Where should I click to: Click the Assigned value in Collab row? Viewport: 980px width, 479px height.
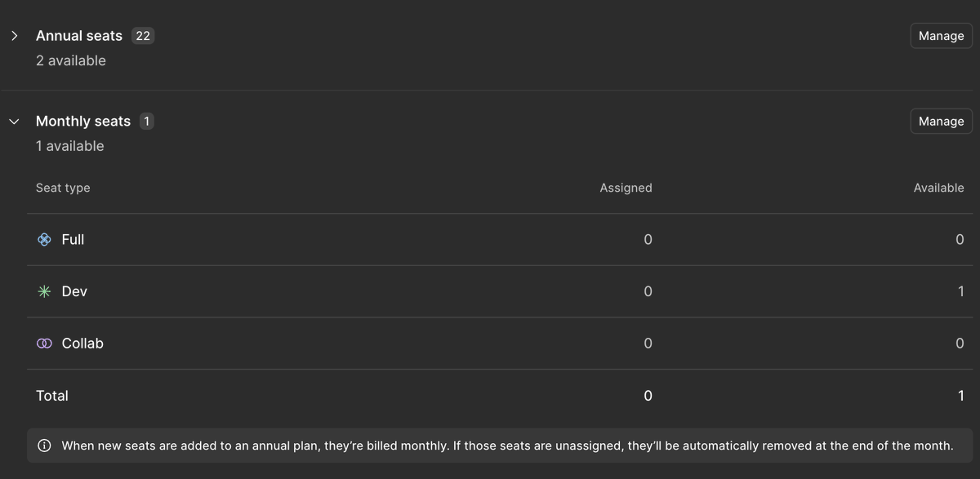(648, 344)
